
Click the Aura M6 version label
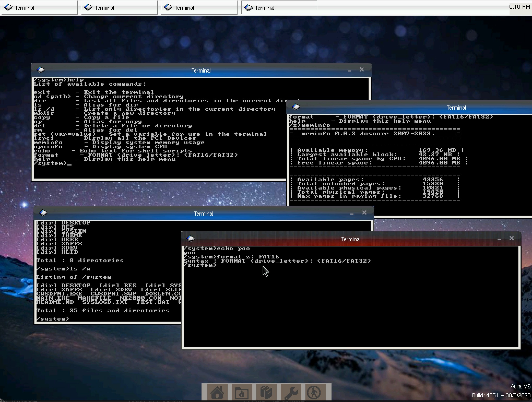(x=520, y=386)
